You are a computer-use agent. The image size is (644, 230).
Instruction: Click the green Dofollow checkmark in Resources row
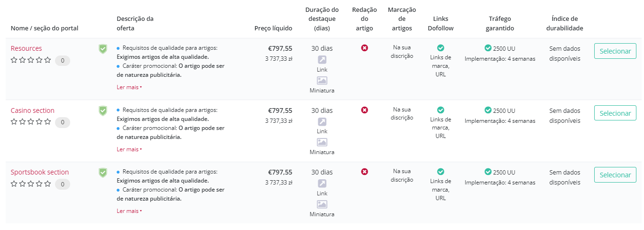tap(441, 48)
